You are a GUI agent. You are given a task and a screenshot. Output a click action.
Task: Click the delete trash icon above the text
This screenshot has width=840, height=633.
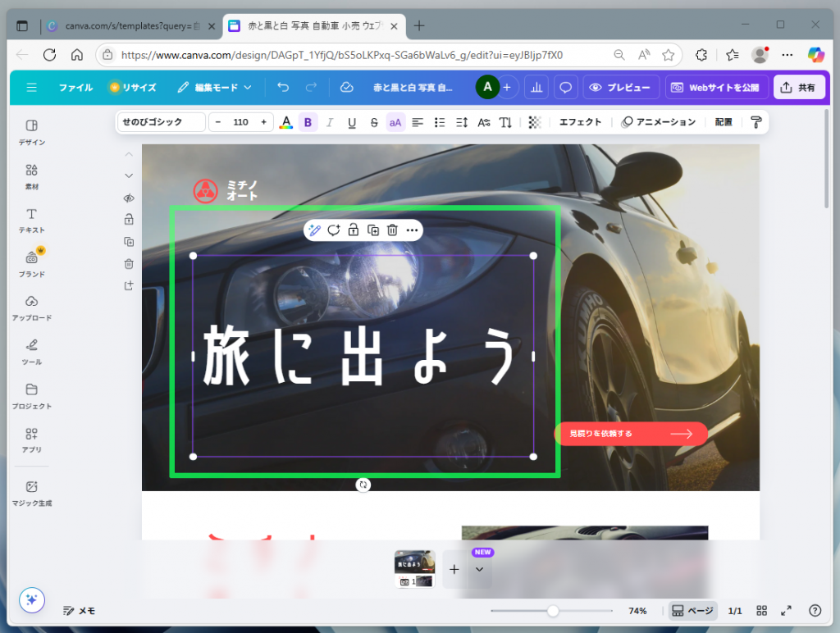[392, 230]
